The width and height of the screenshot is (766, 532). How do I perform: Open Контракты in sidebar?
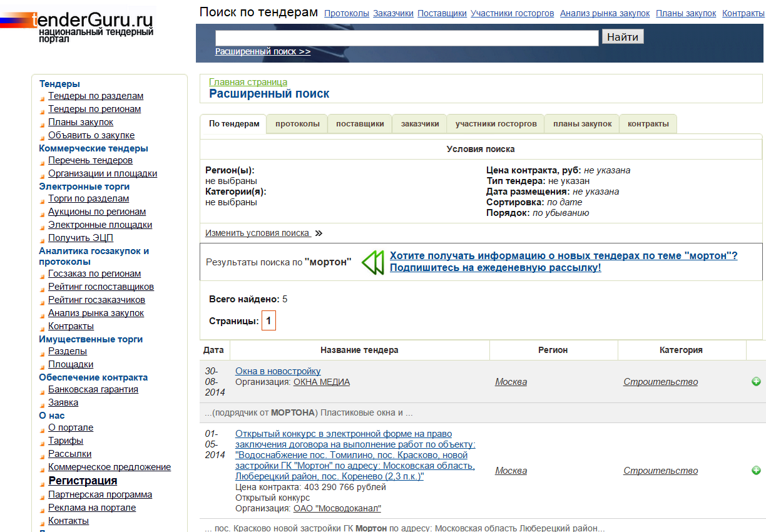point(71,326)
